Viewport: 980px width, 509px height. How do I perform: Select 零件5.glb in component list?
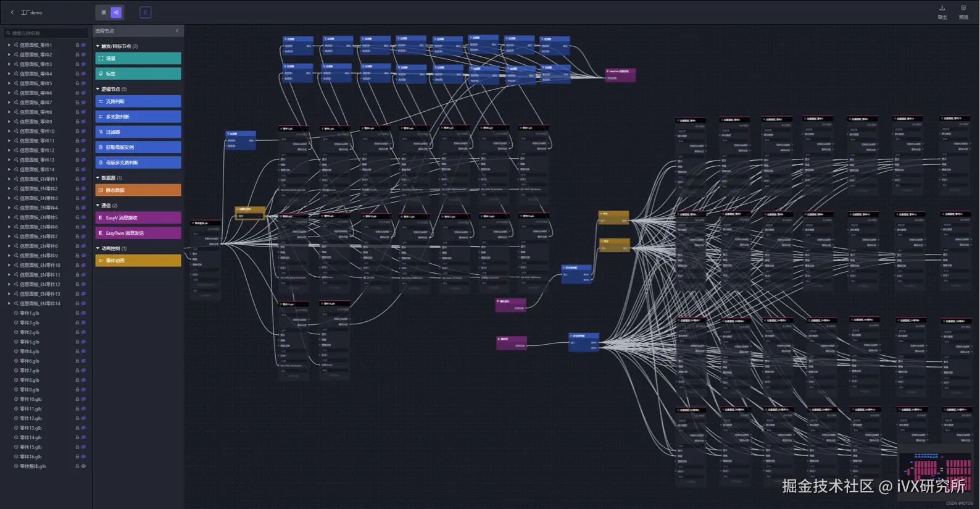pos(29,342)
